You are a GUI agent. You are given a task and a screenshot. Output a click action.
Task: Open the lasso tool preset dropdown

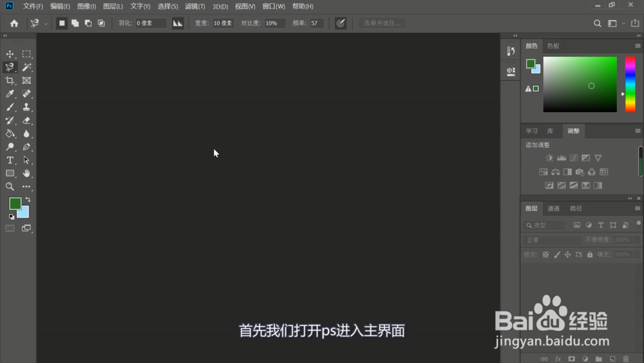click(x=46, y=24)
